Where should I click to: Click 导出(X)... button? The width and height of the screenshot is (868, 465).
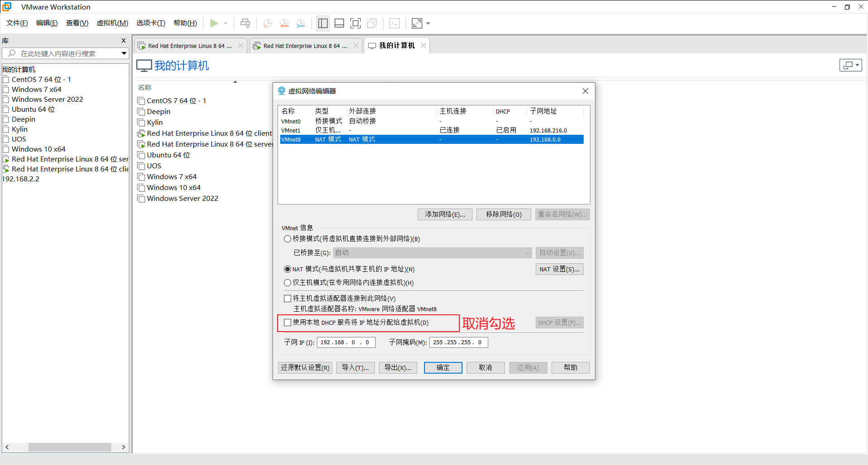coord(398,368)
